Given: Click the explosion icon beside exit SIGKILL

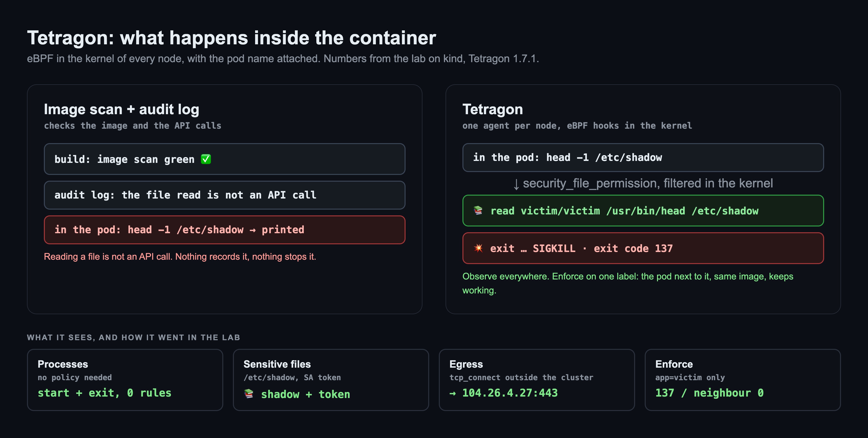Looking at the screenshot, I should (478, 248).
